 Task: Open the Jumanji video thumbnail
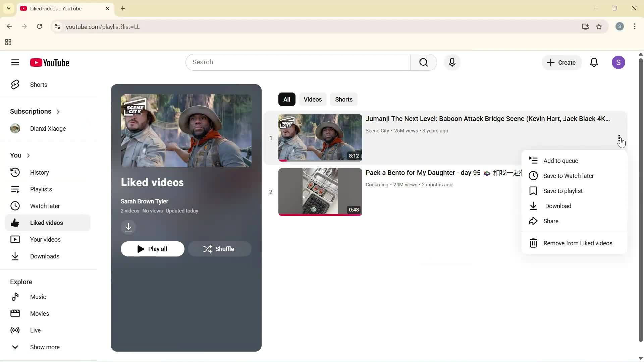pos(319,138)
